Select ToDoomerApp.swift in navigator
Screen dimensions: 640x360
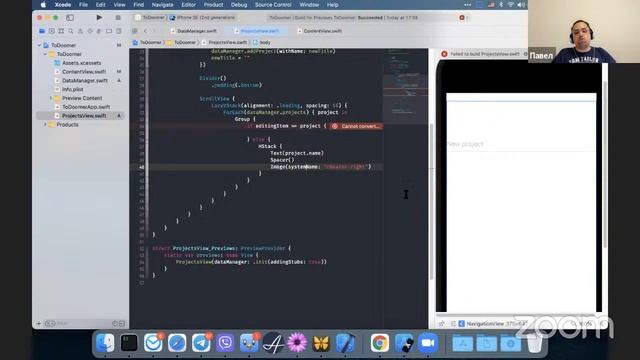(x=81, y=107)
